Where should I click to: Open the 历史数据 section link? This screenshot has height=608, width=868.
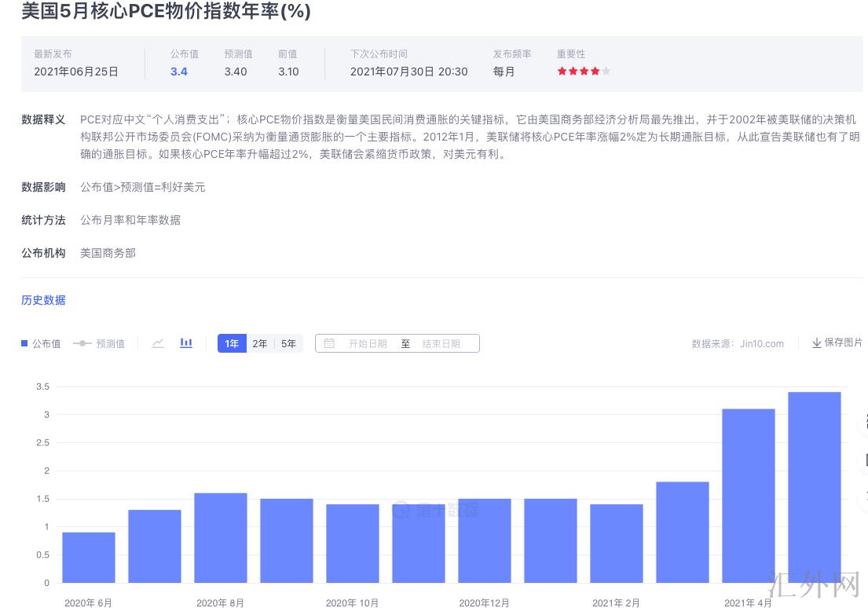point(43,300)
